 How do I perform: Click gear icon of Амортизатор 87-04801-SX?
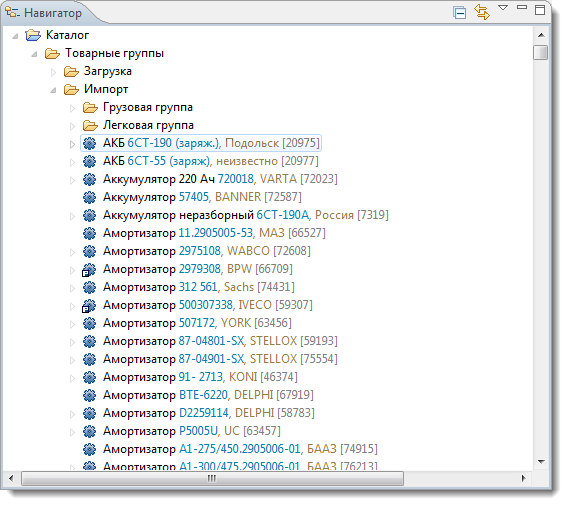89,341
